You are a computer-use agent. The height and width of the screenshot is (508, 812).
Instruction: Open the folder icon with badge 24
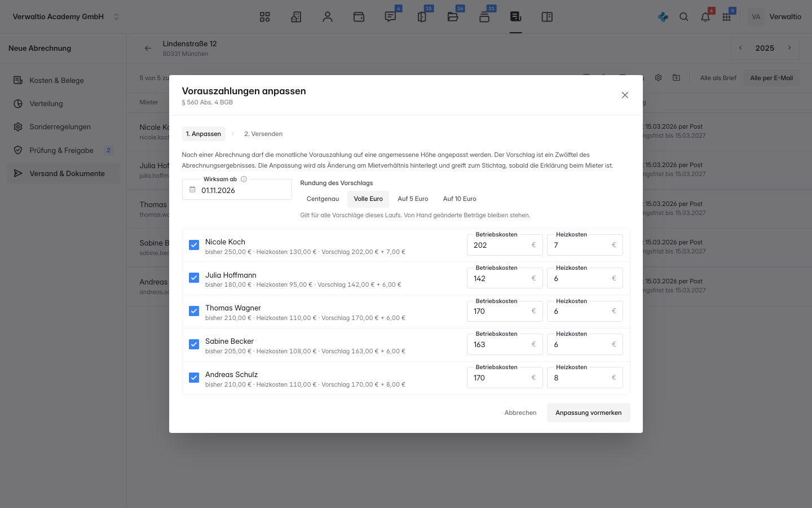pyautogui.click(x=453, y=17)
